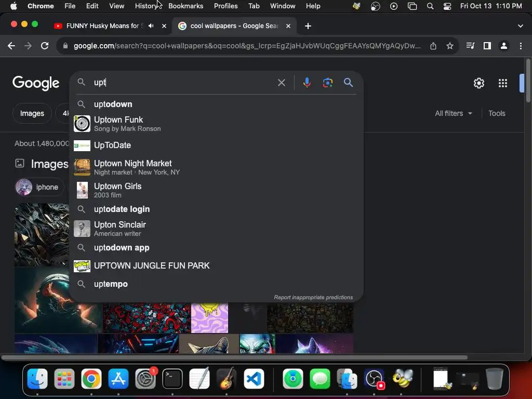Viewport: 532px width, 399px height.
Task: Open Finder from the Dock
Action: (37, 379)
